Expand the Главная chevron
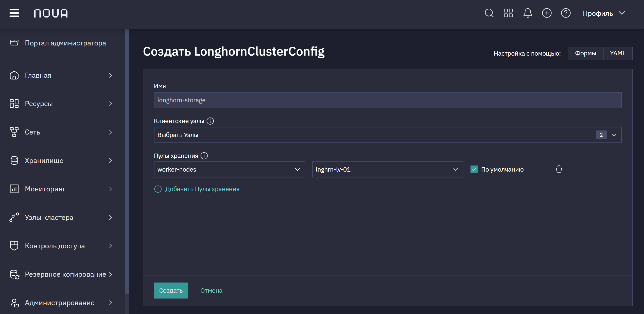This screenshot has width=644, height=314. click(x=110, y=75)
